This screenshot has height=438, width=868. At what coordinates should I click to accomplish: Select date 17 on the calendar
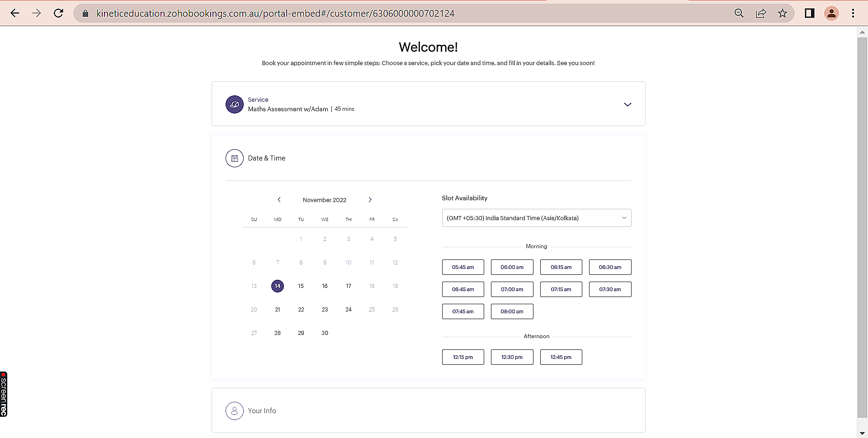[x=348, y=286]
